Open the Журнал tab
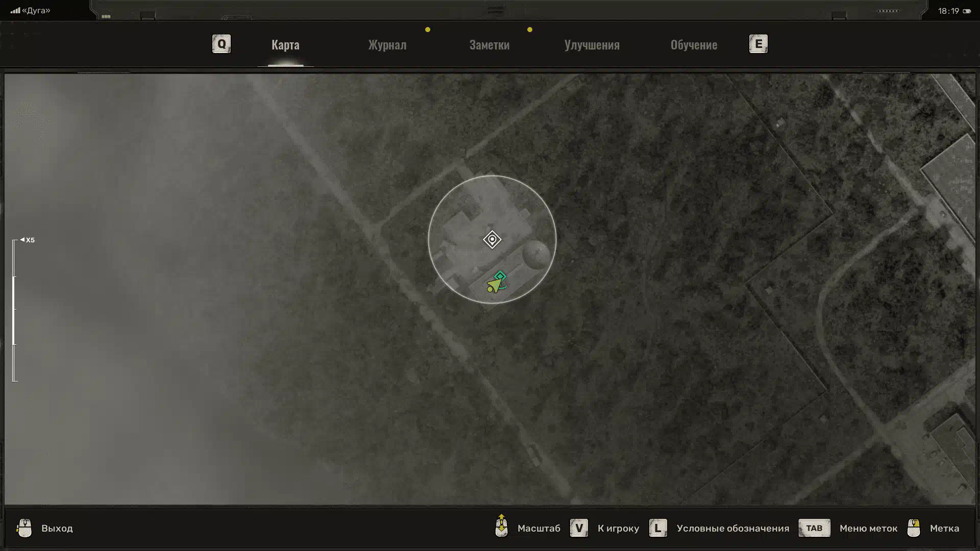Screen dimensions: 980x551 click(x=387, y=45)
